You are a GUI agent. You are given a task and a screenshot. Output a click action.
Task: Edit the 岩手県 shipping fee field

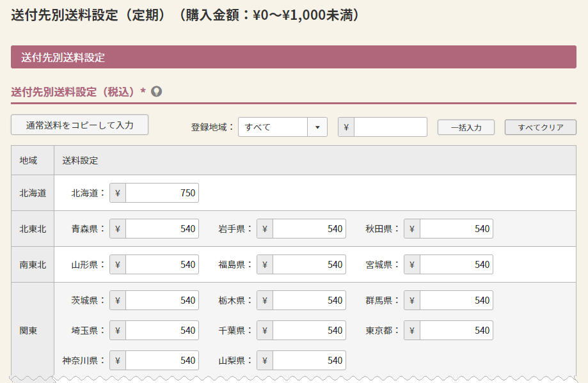point(309,229)
